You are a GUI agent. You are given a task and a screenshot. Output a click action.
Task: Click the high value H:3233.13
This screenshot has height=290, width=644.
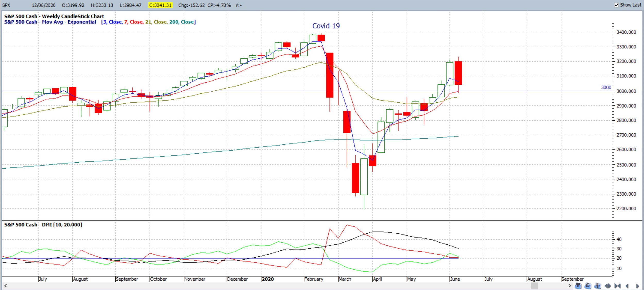pyautogui.click(x=102, y=5)
